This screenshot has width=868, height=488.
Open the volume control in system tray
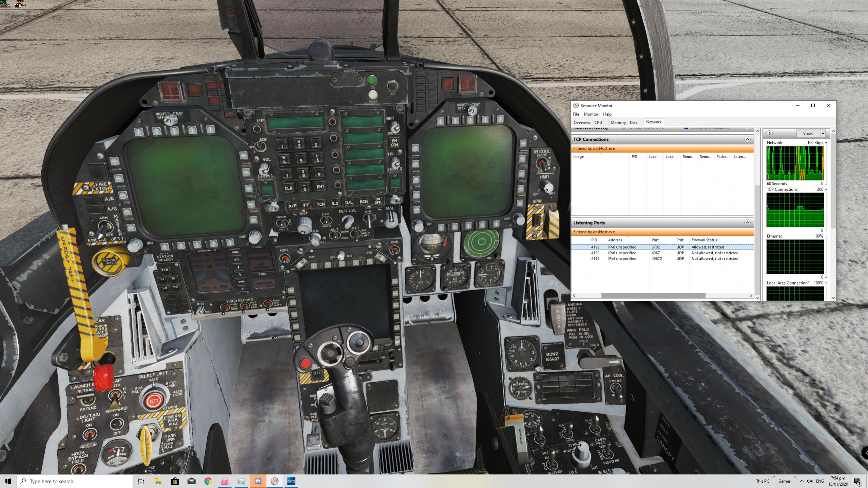click(x=810, y=481)
